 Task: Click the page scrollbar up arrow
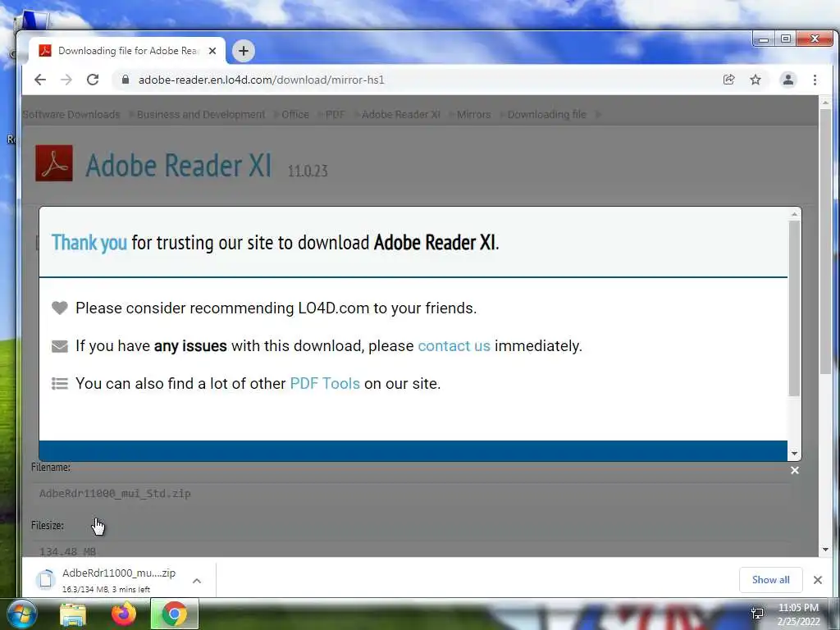[x=825, y=103]
